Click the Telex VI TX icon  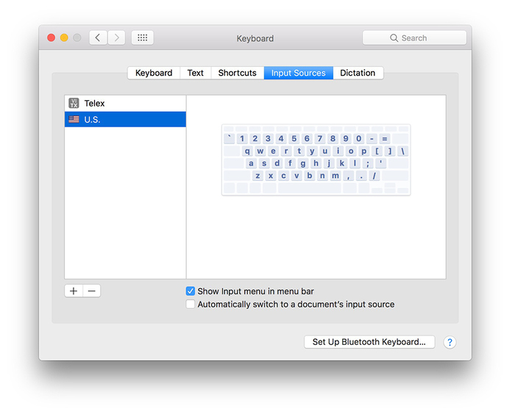click(74, 103)
